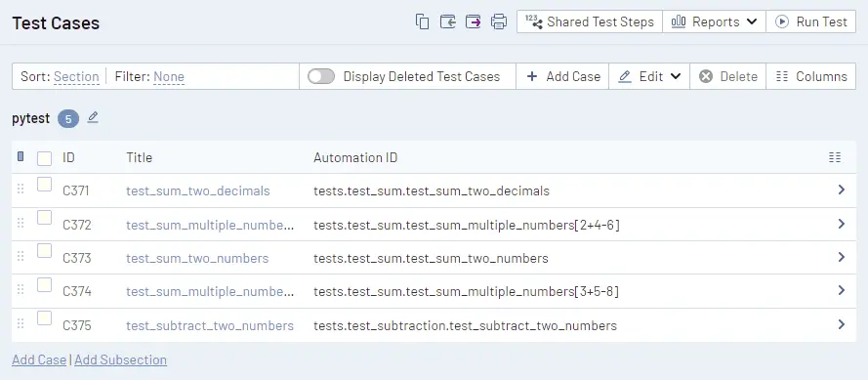
Task: Open the Edit dropdown menu
Action: tap(649, 76)
